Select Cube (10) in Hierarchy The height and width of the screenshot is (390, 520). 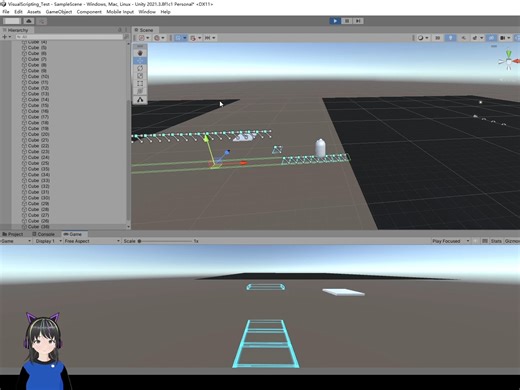[38, 76]
